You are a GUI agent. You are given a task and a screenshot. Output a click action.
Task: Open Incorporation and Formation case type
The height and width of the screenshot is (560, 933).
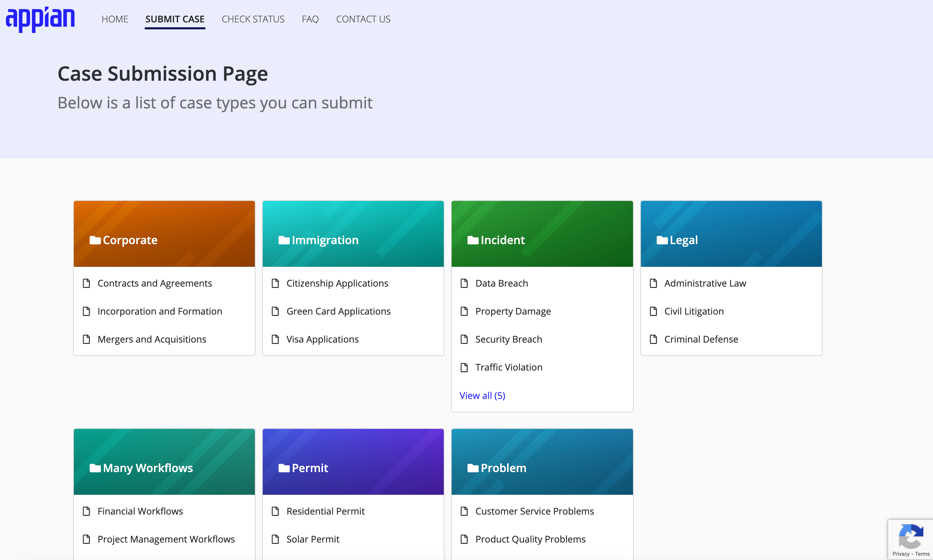click(x=160, y=311)
